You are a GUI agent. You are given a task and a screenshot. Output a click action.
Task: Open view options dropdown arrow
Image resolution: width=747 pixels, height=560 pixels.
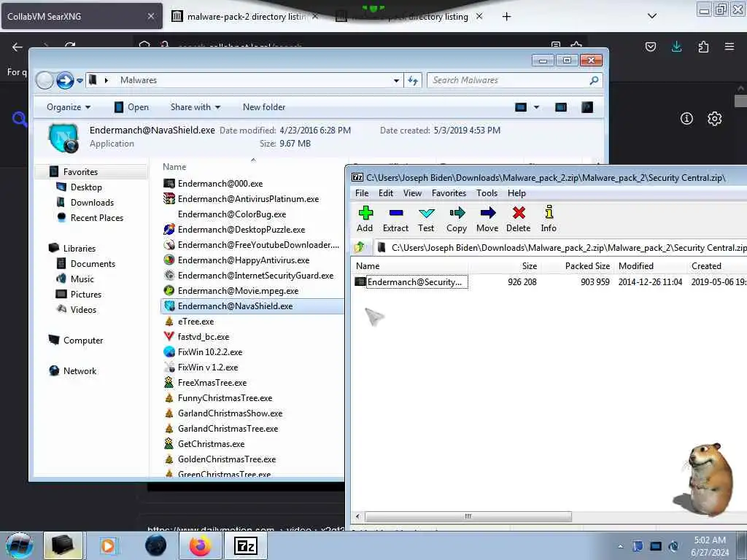click(536, 107)
